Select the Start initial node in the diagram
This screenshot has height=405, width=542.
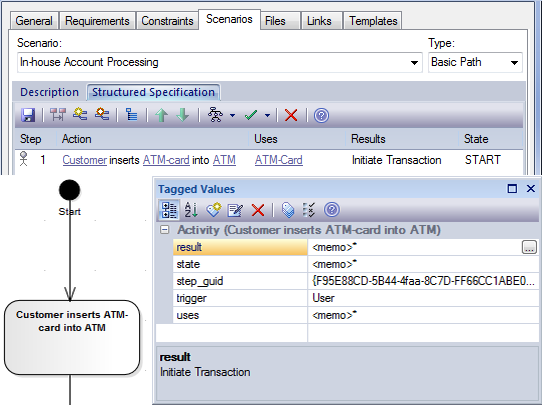point(69,190)
